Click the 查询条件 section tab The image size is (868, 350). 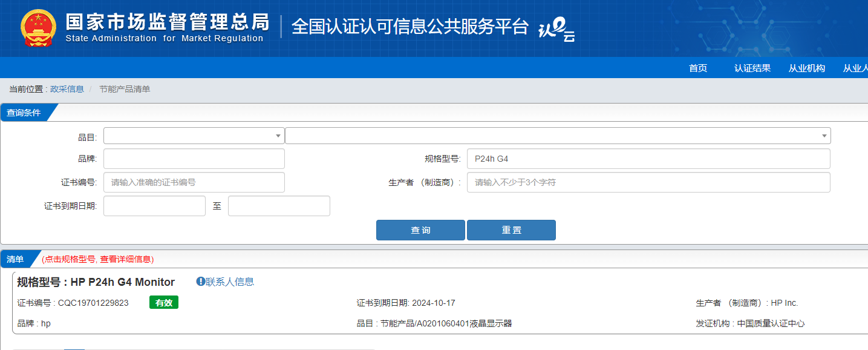[24, 113]
